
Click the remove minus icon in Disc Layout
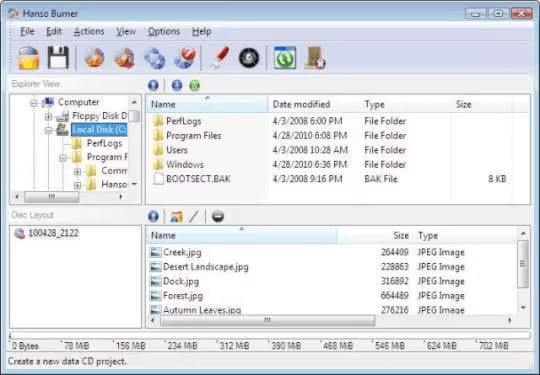pyautogui.click(x=218, y=216)
